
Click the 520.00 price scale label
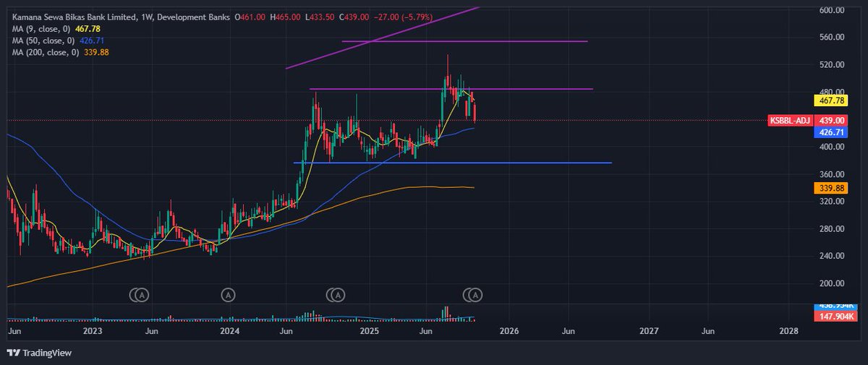pyautogui.click(x=831, y=65)
